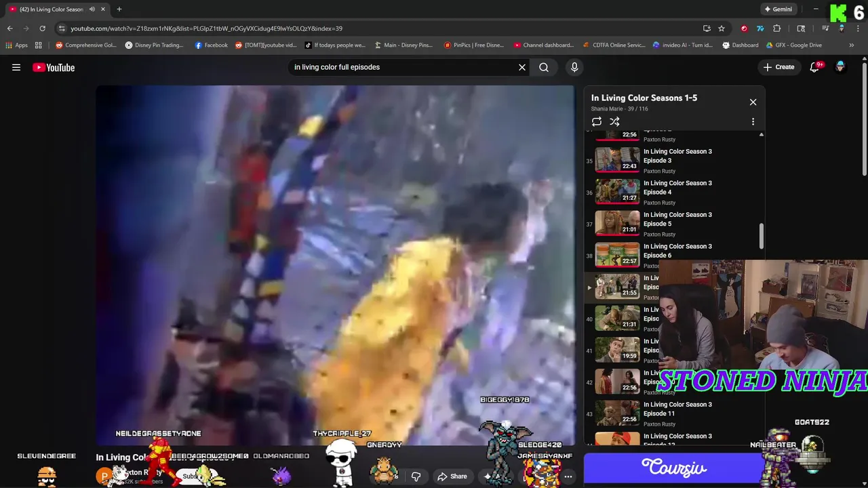Click the URL address bar
Image resolution: width=868 pixels, height=488 pixels.
380,28
